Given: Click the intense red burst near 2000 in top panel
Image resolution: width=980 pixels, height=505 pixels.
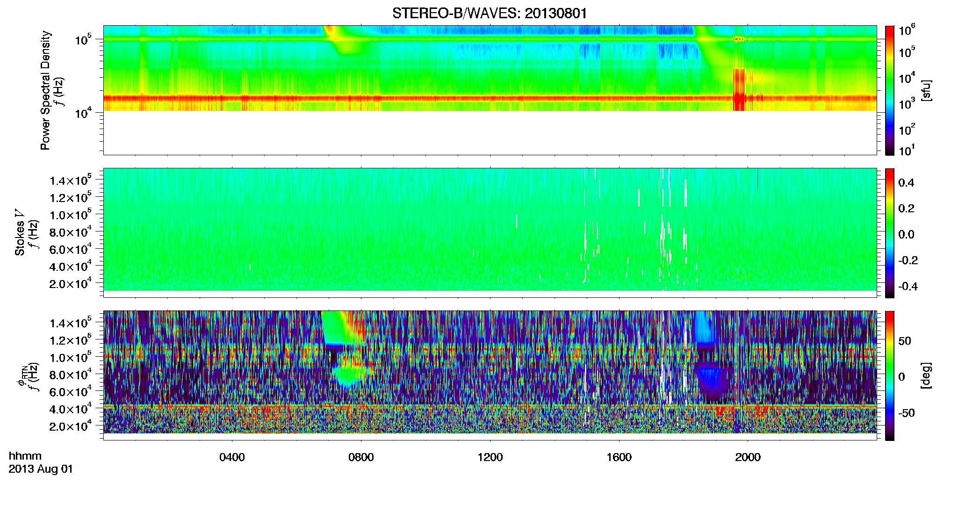Looking at the screenshot, I should (x=739, y=90).
